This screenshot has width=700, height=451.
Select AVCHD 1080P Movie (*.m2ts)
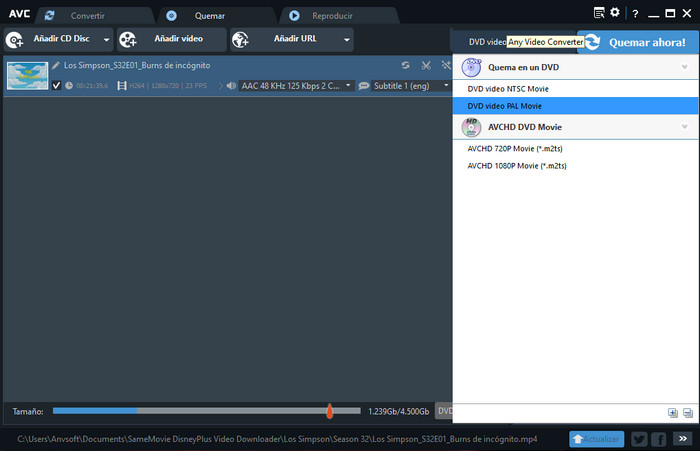coord(575,166)
